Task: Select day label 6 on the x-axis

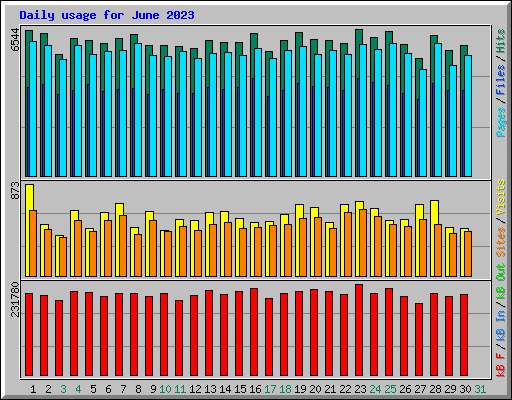Action: pos(108,389)
